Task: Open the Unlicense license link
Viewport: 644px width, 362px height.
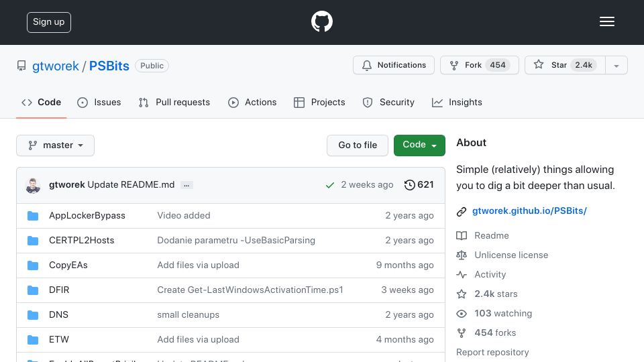Action: tap(511, 255)
